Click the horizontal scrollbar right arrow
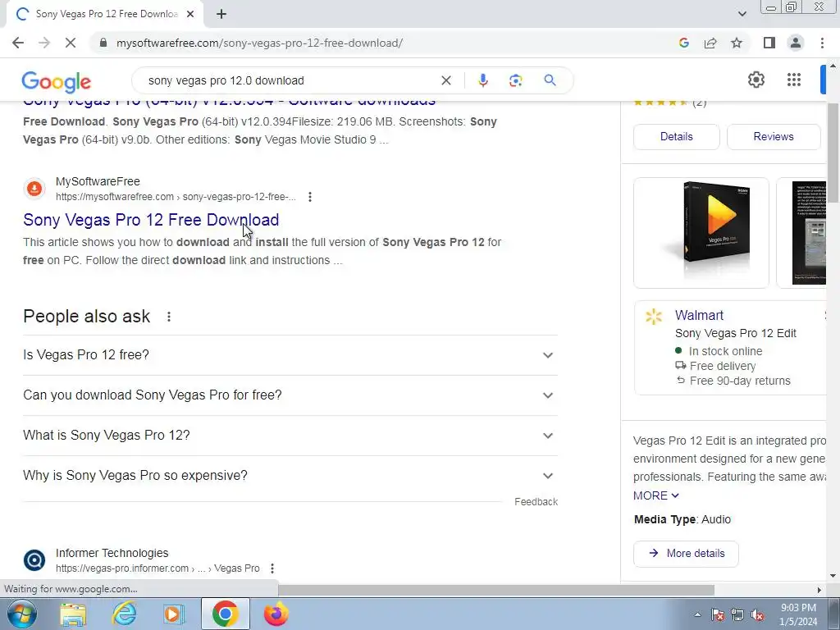The width and height of the screenshot is (840, 630). [819, 590]
